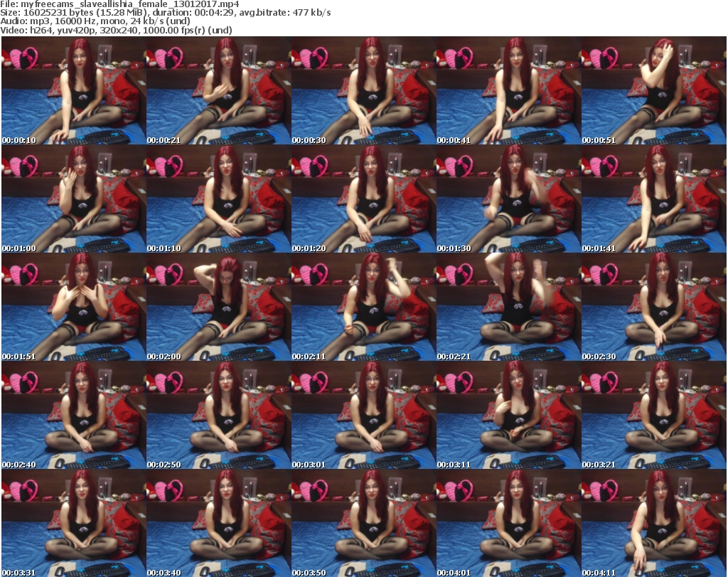Click the Video h264 info line
Screen dimensions: 728x577
coord(116,30)
